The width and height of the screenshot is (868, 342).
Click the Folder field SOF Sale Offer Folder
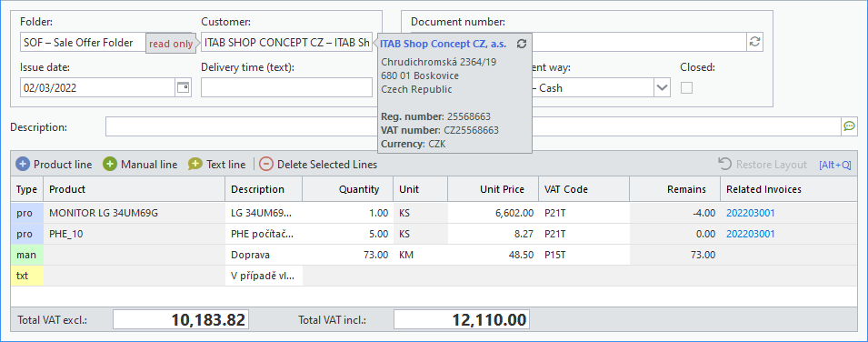point(83,42)
